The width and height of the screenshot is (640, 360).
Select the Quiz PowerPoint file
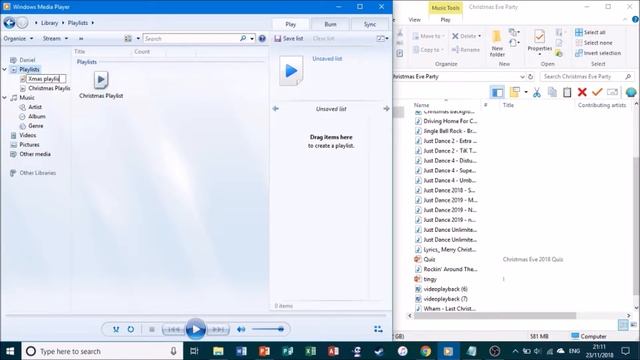click(x=425, y=259)
